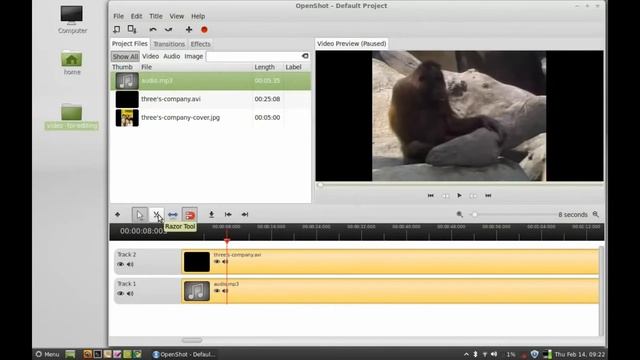This screenshot has height=360, width=640.
Task: Undo the last action
Action: [x=153, y=29]
